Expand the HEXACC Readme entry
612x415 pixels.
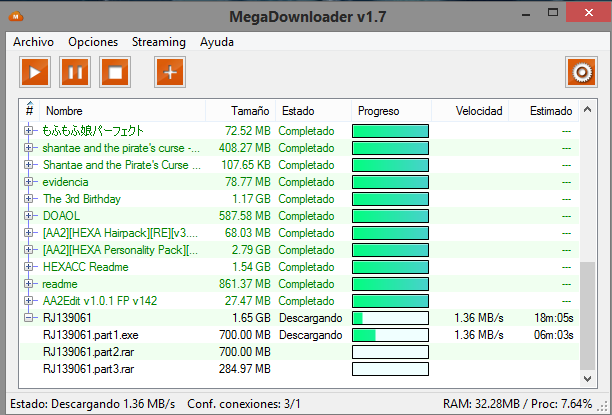tap(28, 267)
